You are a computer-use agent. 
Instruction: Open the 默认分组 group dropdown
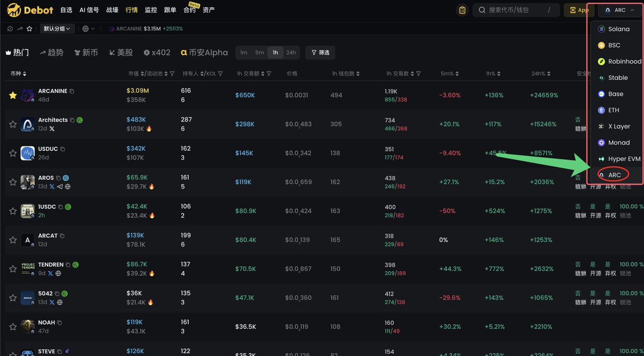point(57,29)
